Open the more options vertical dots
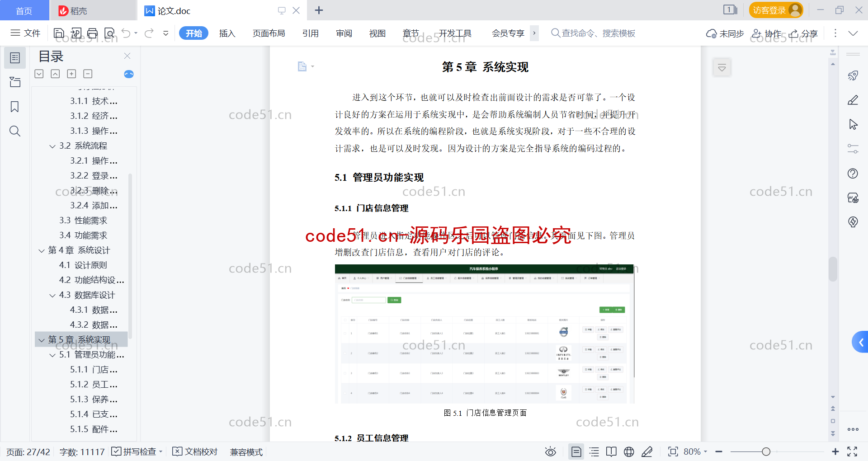The image size is (868, 461). point(835,33)
